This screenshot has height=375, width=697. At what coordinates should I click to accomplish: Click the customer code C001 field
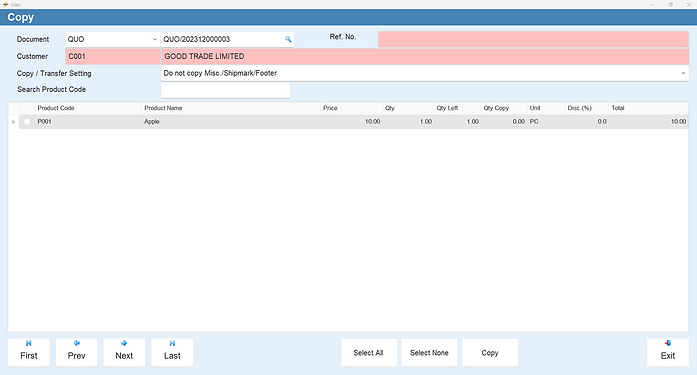click(112, 56)
